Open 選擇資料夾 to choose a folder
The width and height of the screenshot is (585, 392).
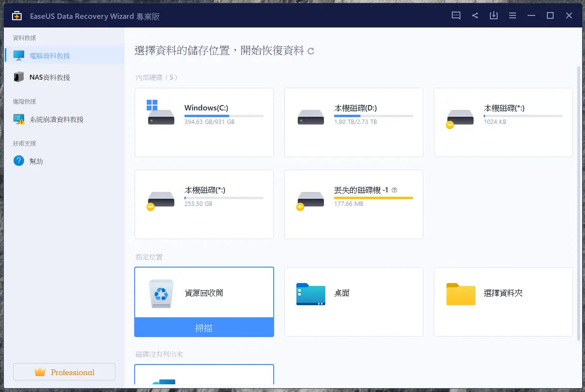503,302
